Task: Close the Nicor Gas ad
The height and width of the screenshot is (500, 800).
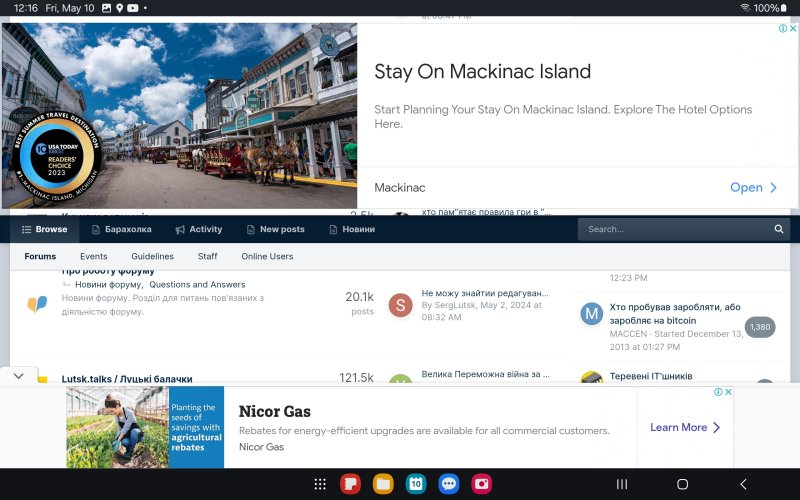Action: (x=729, y=392)
